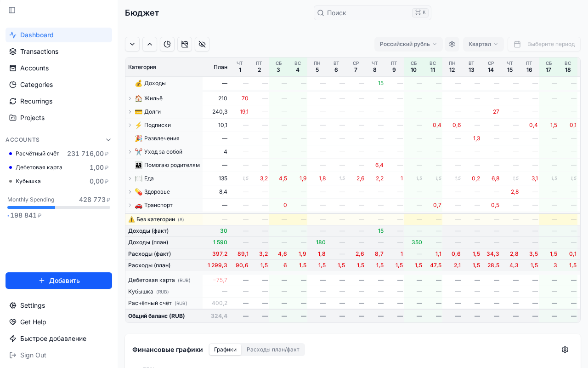Expand all rows with down chevron button

[132, 44]
